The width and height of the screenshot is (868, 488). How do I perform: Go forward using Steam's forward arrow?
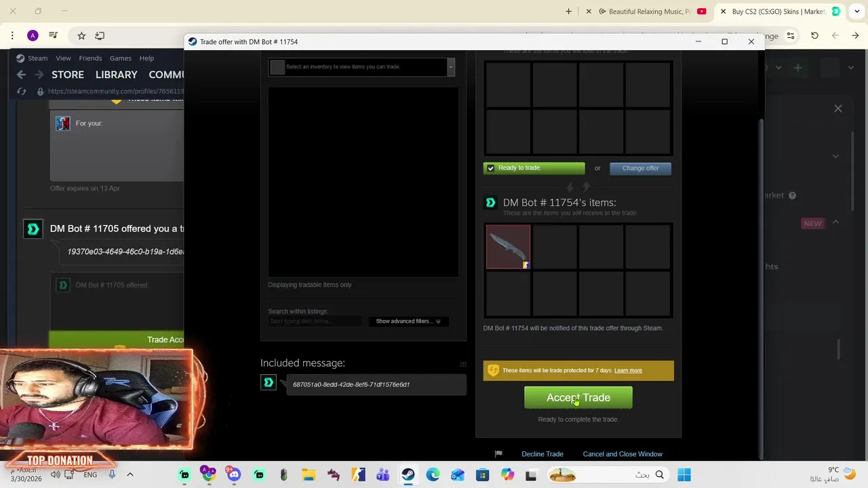coord(39,75)
